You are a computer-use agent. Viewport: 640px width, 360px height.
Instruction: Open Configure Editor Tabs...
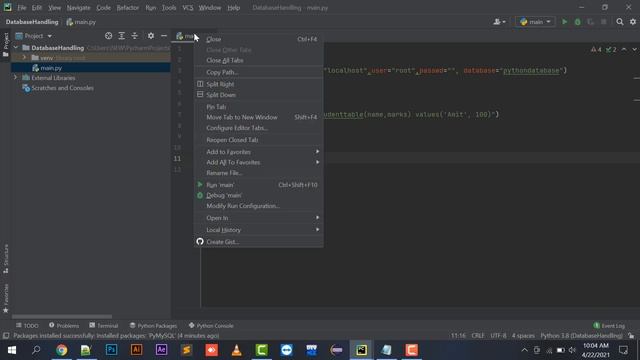pyautogui.click(x=258, y=128)
